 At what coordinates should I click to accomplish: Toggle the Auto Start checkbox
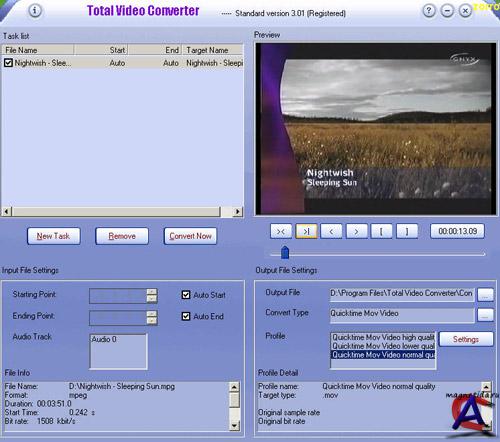186,295
